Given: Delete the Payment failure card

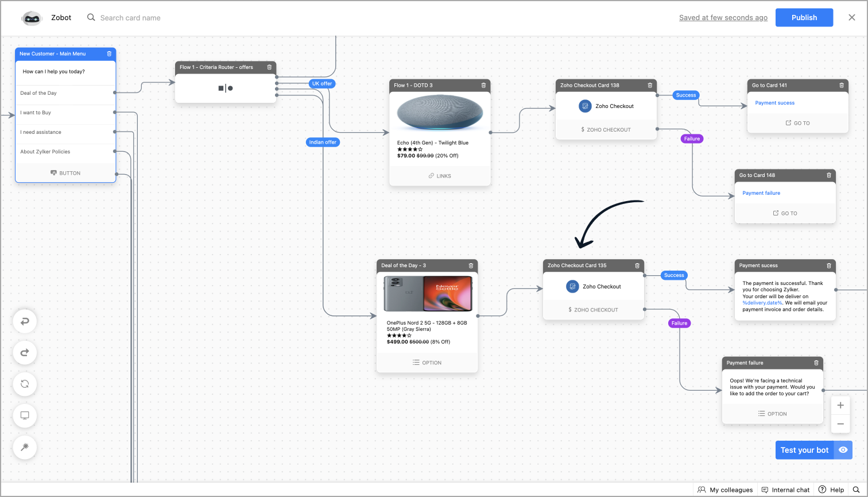Looking at the screenshot, I should click(816, 363).
